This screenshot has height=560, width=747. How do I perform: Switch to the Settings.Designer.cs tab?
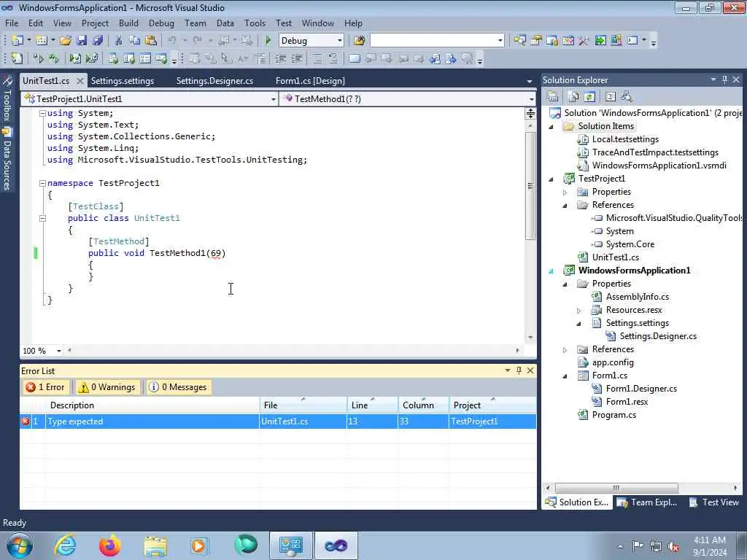[x=214, y=81]
